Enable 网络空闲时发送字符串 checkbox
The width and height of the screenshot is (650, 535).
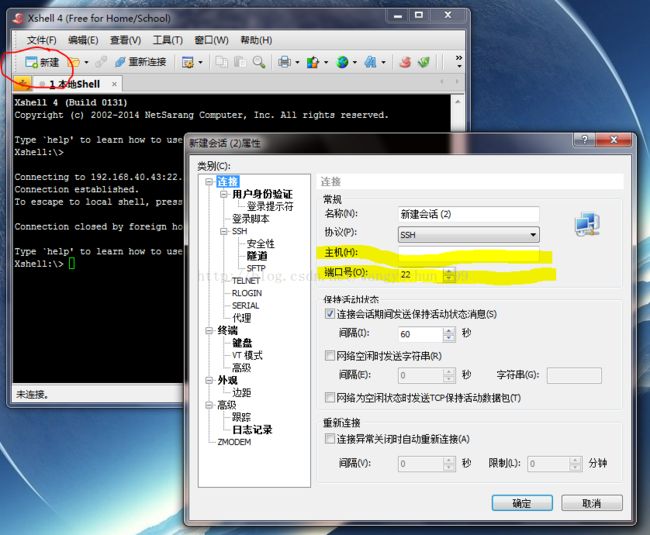pos(330,356)
